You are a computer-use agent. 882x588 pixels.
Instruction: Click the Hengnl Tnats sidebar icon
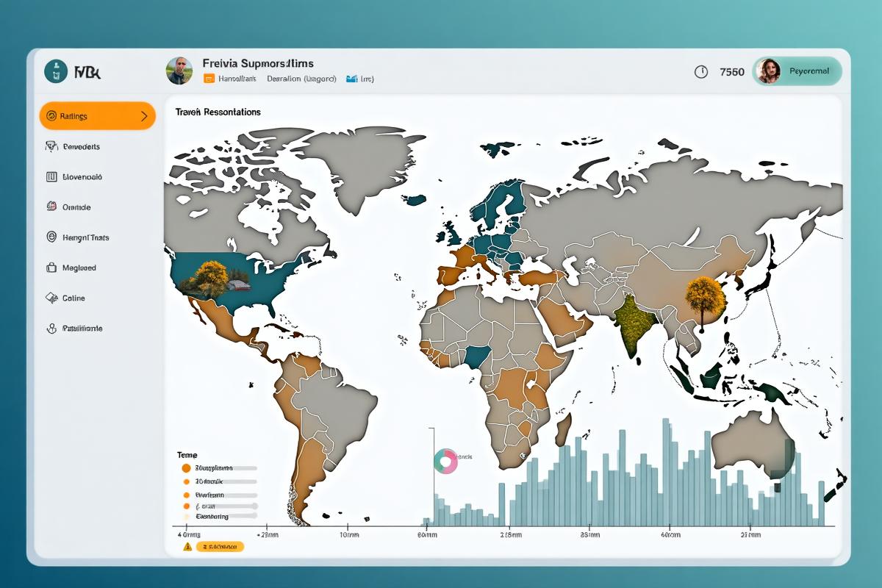click(51, 237)
